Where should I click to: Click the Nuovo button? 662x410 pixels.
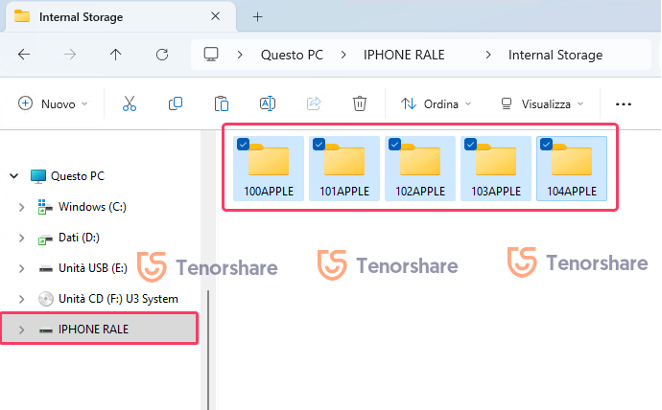(x=54, y=104)
